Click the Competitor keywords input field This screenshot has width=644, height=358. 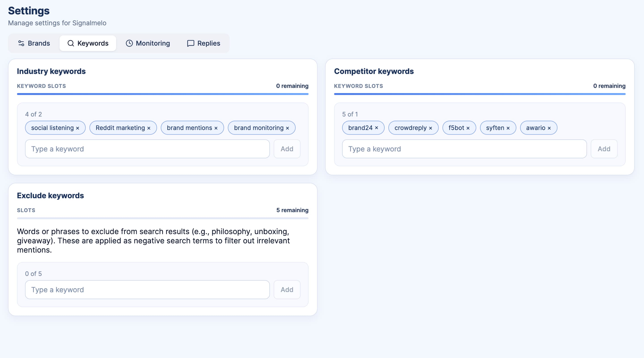pos(464,149)
